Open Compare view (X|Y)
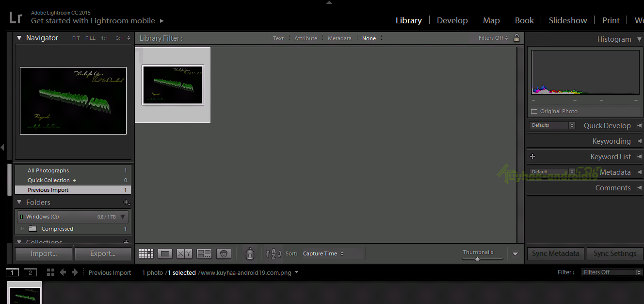This screenshot has width=644, height=304. pos(184,253)
